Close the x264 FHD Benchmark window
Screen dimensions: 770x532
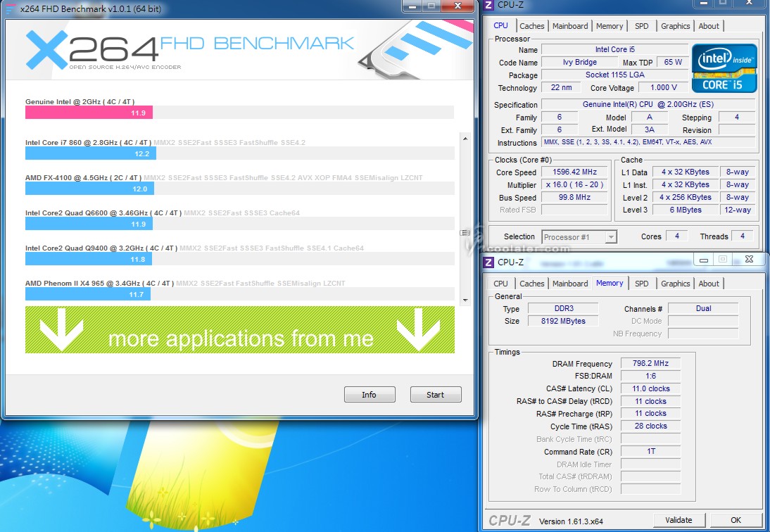pos(457,6)
